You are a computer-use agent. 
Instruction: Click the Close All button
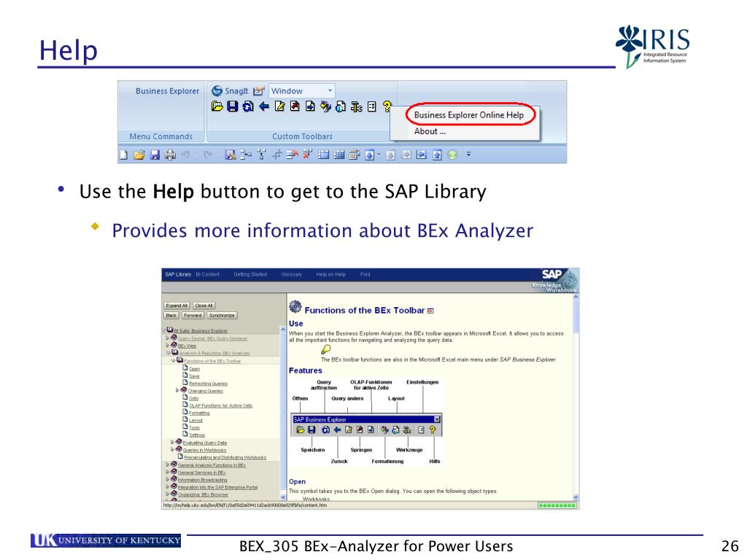[204, 306]
